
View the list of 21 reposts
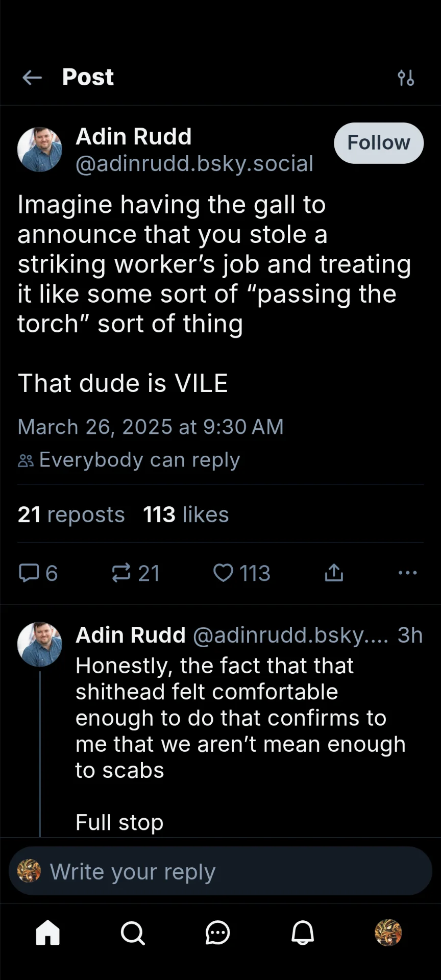tap(71, 514)
